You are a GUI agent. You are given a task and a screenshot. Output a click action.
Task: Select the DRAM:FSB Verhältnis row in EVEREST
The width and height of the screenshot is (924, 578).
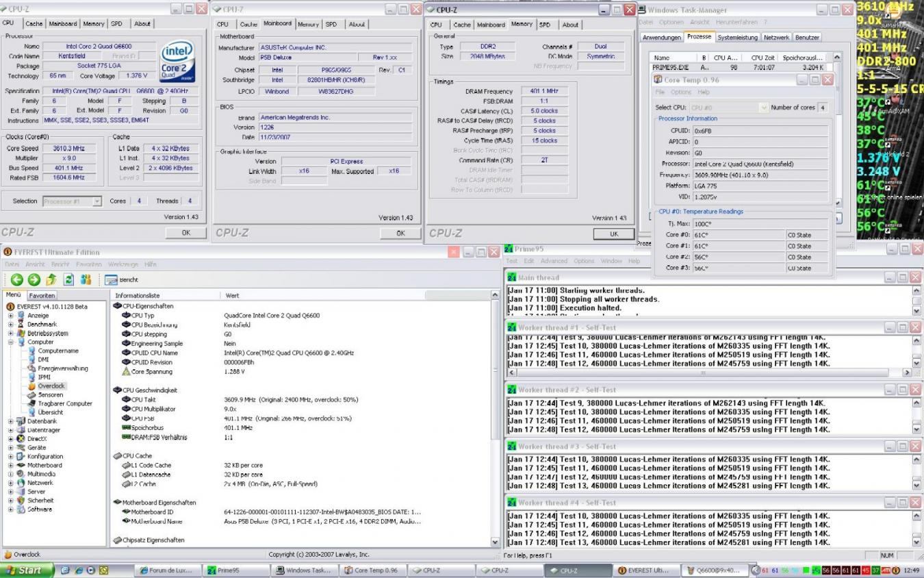coord(301,437)
